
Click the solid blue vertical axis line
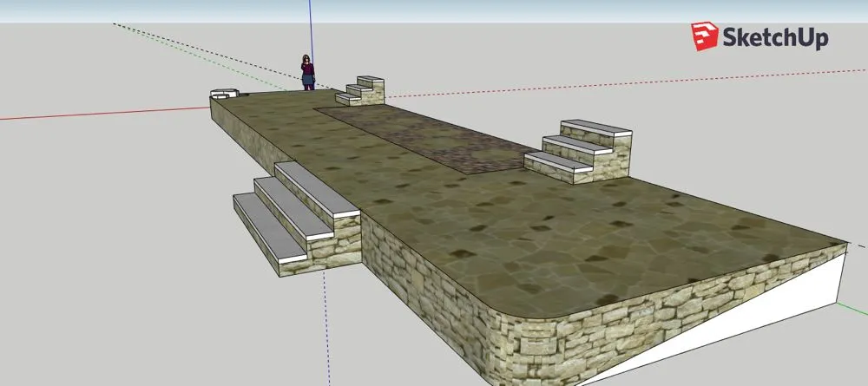(x=311, y=26)
